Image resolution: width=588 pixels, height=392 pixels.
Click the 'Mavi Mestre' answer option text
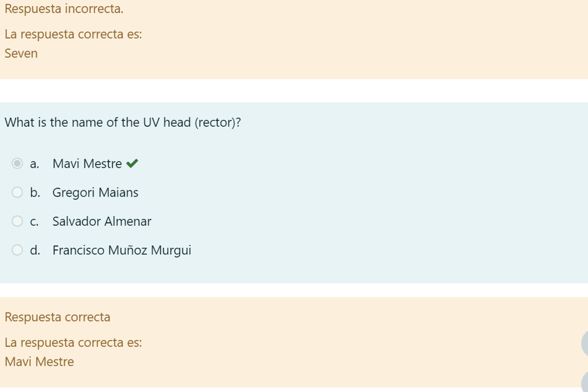87,164
